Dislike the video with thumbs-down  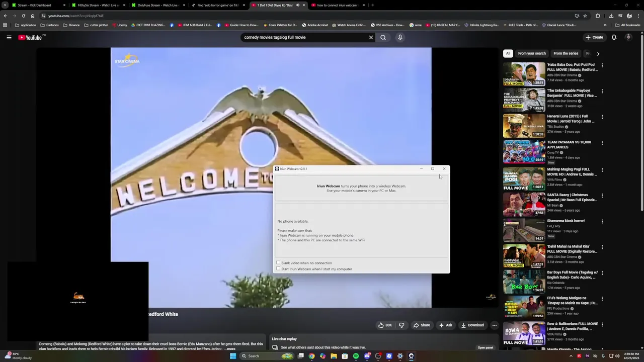401,325
